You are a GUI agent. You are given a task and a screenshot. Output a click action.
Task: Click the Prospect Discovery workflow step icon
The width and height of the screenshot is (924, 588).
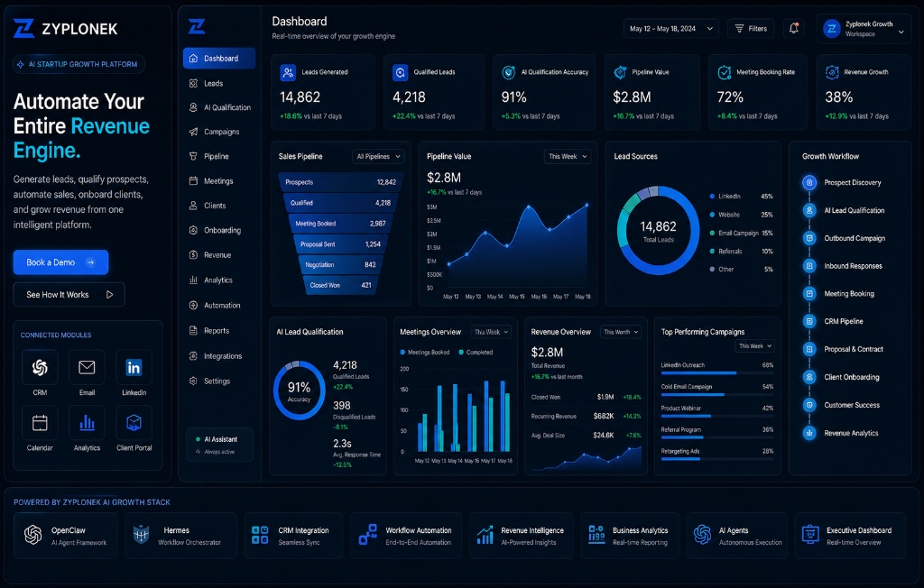[809, 183]
